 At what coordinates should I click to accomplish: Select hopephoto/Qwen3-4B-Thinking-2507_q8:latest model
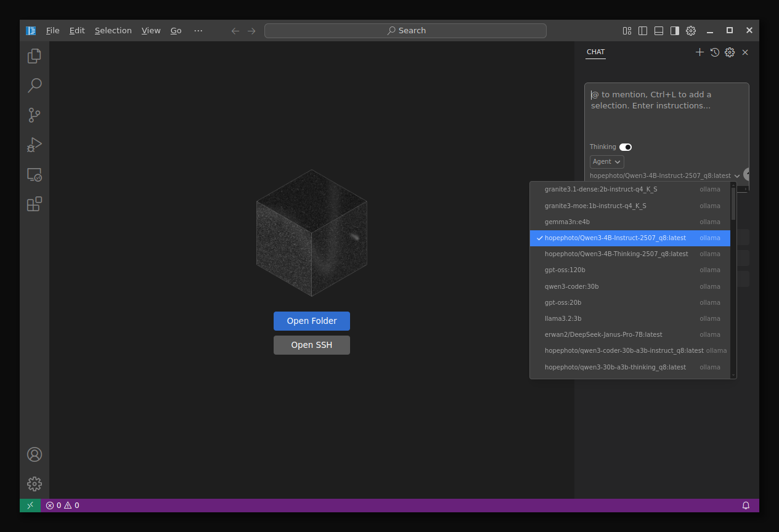[630, 254]
